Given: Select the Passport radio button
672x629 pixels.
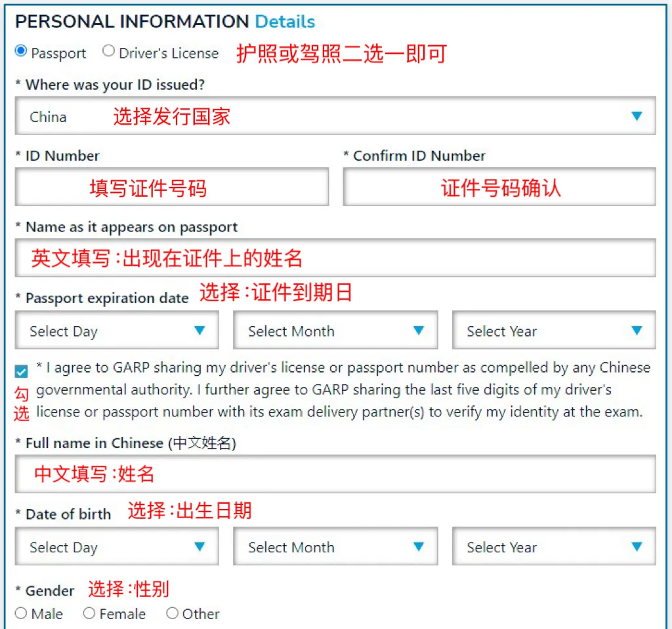Looking at the screenshot, I should click(x=21, y=51).
